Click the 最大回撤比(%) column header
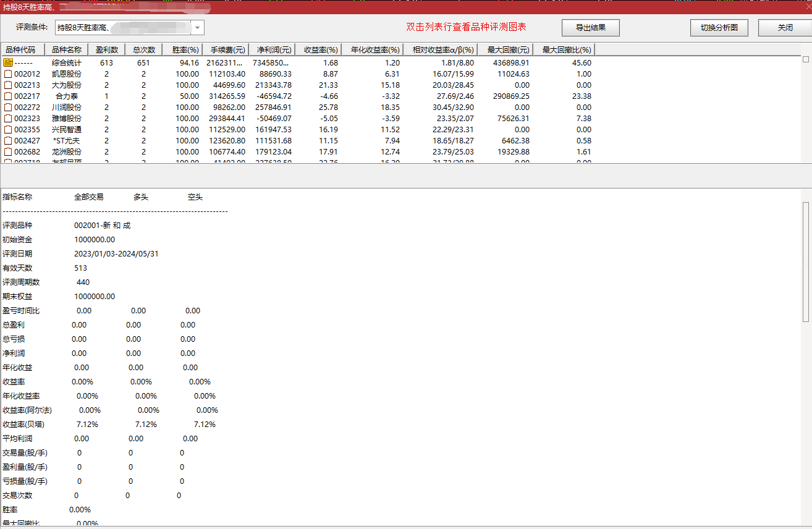 [x=566, y=49]
